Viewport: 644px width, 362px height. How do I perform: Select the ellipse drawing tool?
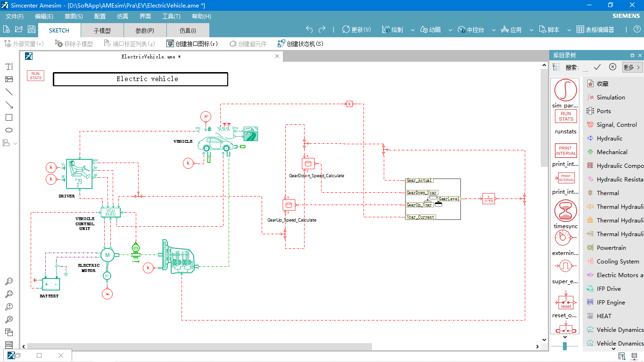point(8,130)
